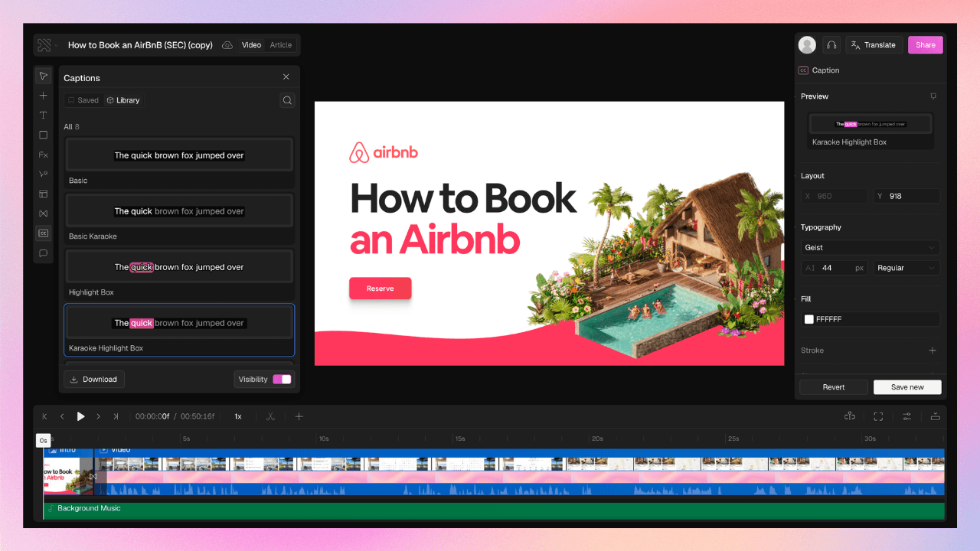Search the caption library
Screen dimensions: 980x551
tap(287, 100)
